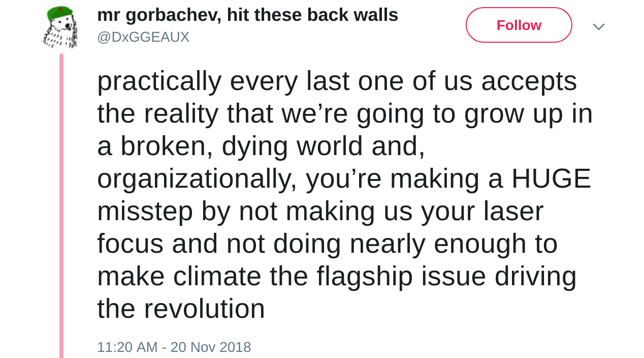Click the words 'laser focus' start 'misstep'
The height and width of the screenshot is (358, 644).
[x=145, y=211]
